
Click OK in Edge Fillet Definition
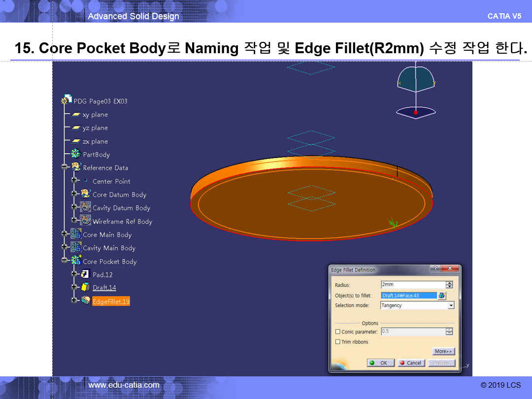(380, 363)
